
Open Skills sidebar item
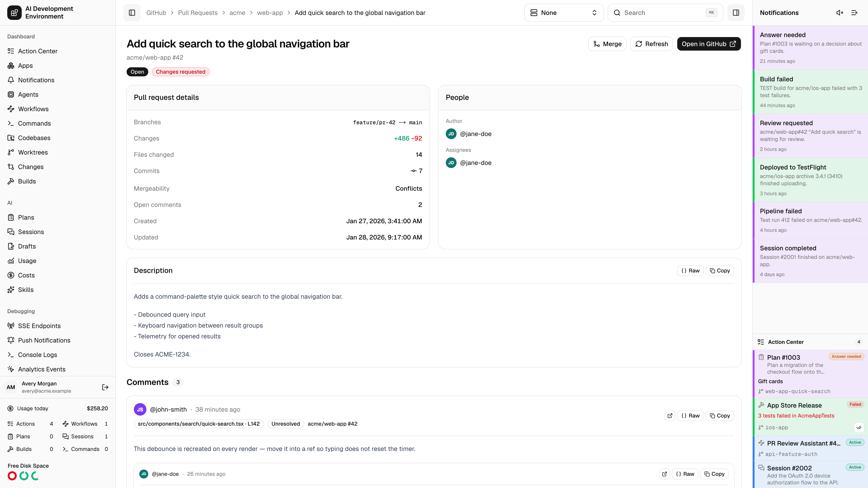point(58,290)
